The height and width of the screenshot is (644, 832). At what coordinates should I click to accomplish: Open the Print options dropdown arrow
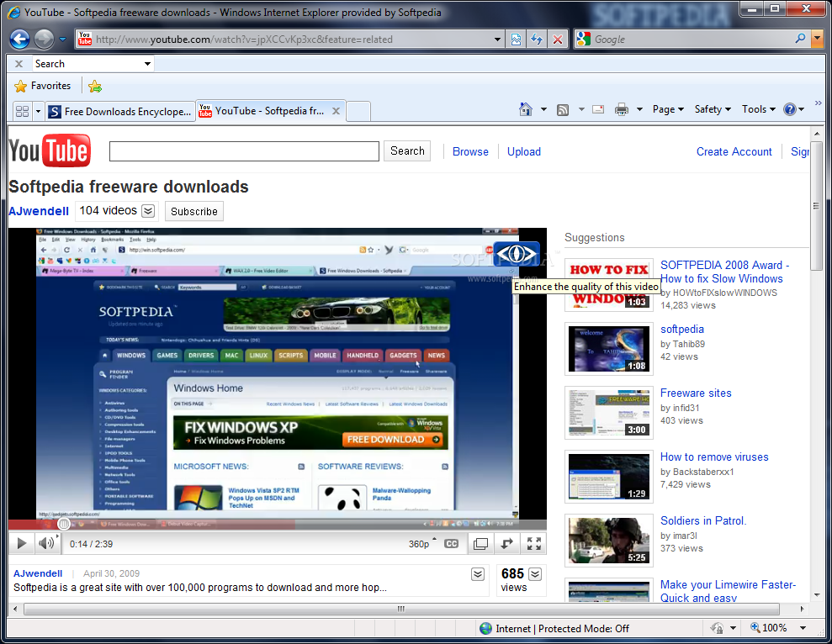pyautogui.click(x=639, y=109)
